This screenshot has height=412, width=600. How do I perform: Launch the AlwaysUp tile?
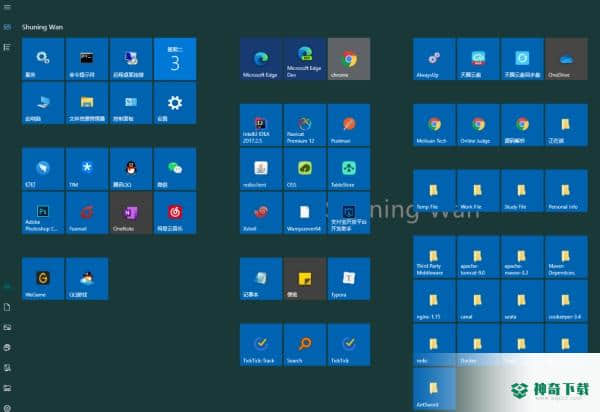(x=434, y=59)
